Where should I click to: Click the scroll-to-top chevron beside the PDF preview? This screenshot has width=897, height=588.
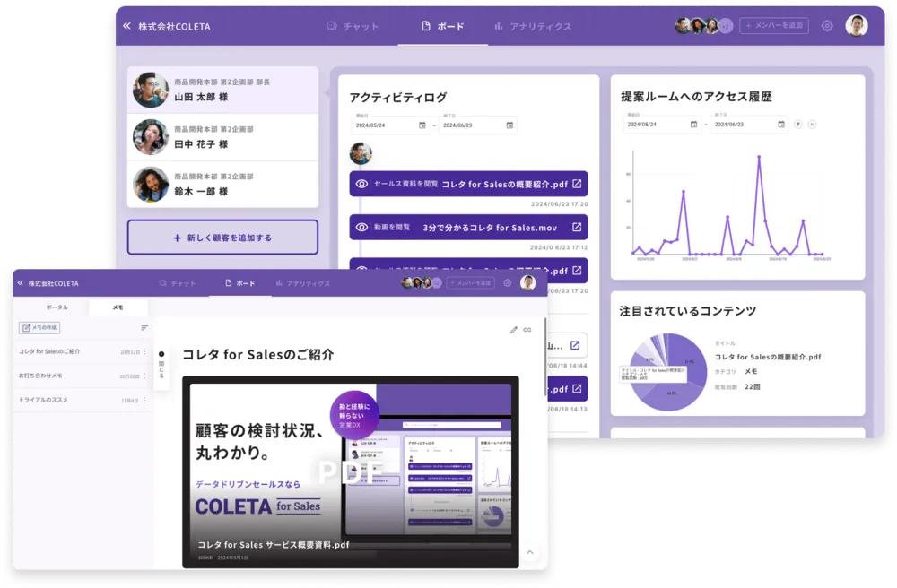(530, 552)
